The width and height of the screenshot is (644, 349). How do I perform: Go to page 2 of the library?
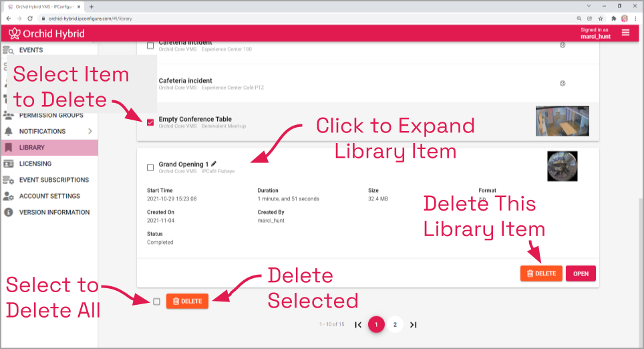click(x=395, y=325)
